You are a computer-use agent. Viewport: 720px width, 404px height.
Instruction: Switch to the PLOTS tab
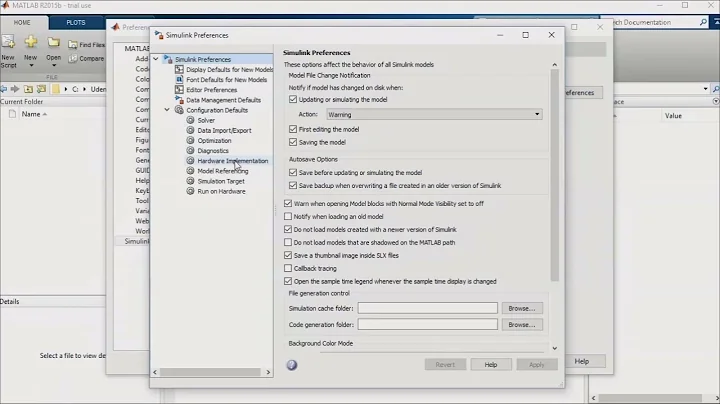tap(76, 22)
